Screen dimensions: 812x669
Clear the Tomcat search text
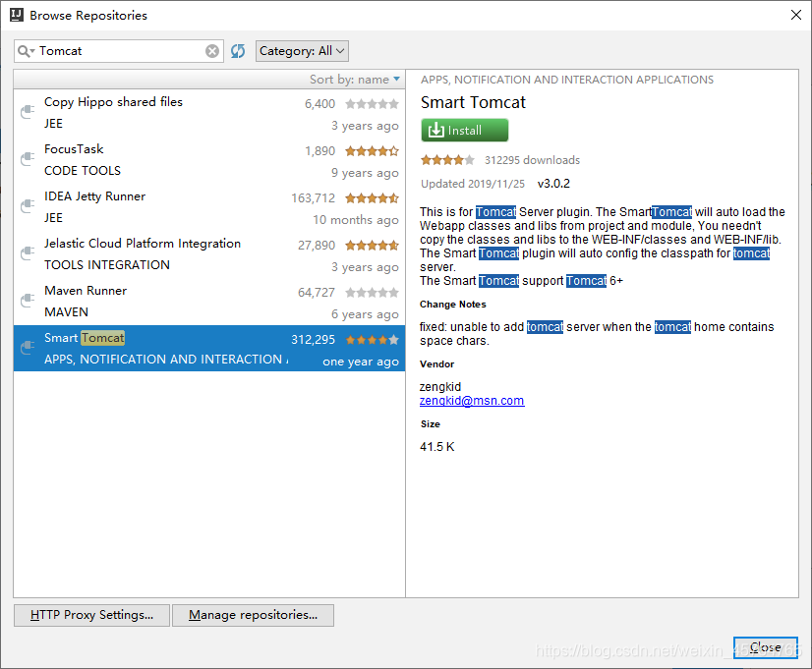[x=211, y=51]
